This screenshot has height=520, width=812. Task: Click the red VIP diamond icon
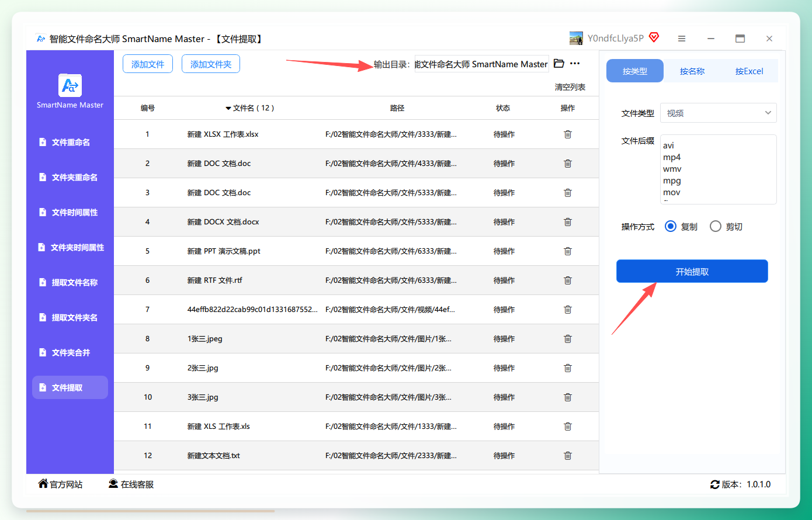(x=654, y=38)
